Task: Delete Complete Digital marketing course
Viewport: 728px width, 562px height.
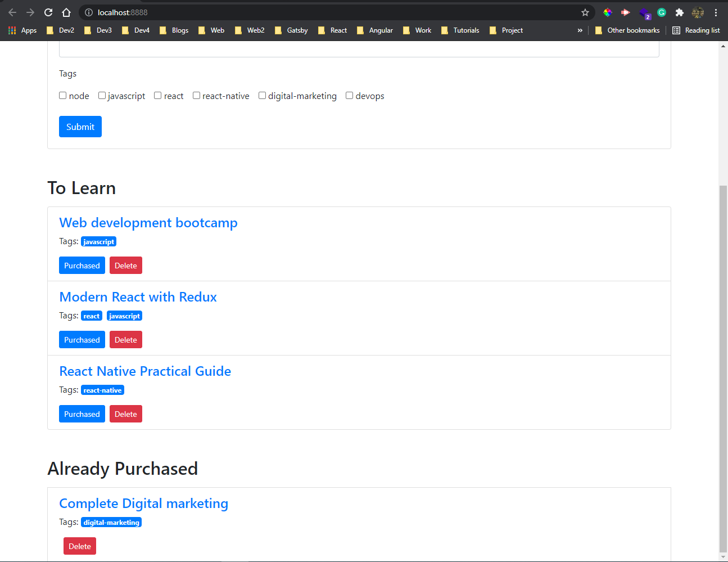Action: click(80, 546)
